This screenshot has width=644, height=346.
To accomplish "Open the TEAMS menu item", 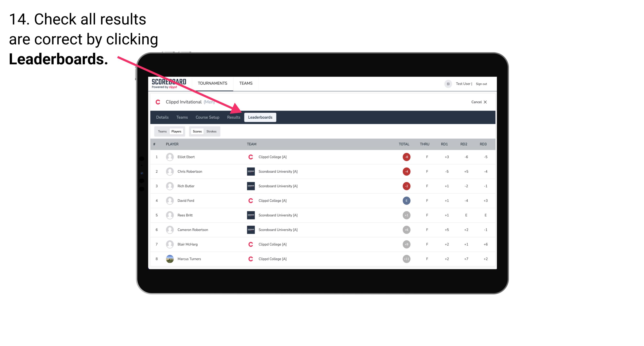I will point(246,83).
